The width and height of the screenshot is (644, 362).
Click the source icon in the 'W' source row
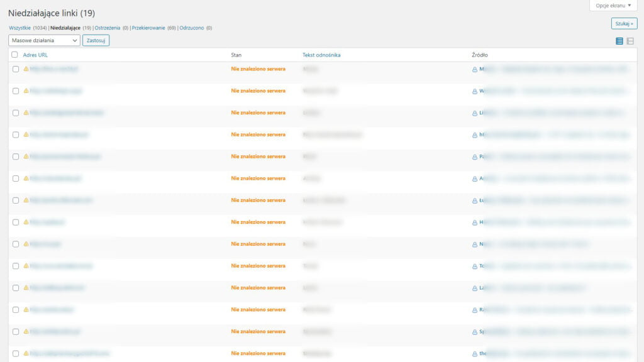474,91
